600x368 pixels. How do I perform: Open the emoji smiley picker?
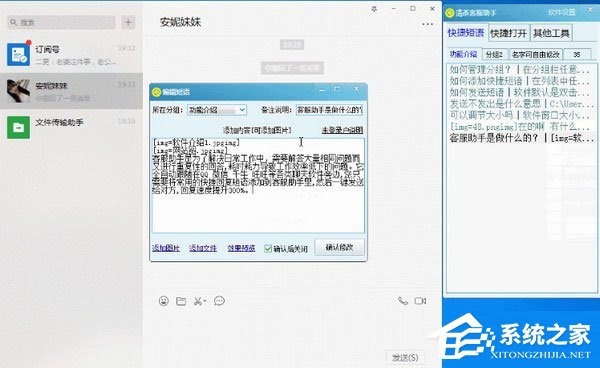click(x=164, y=301)
